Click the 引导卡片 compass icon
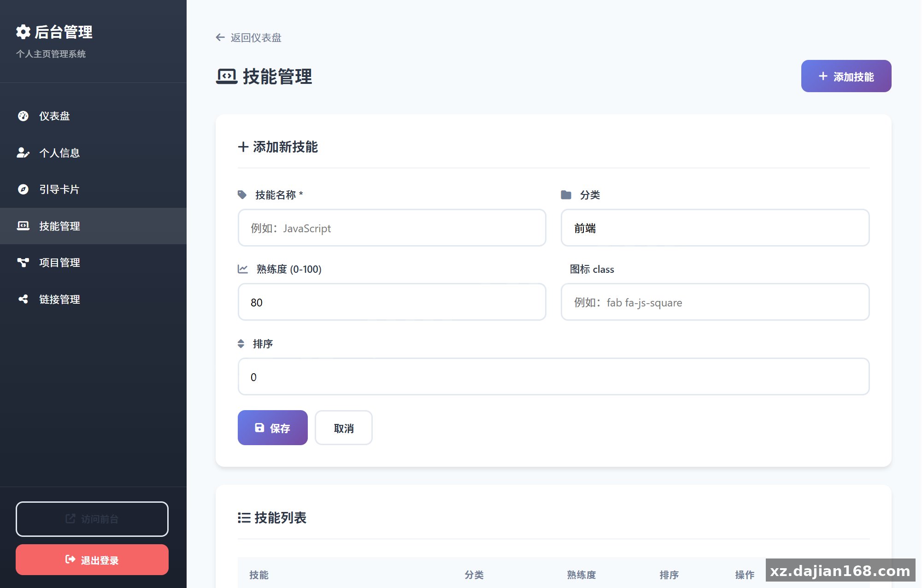922x588 pixels. tap(23, 189)
